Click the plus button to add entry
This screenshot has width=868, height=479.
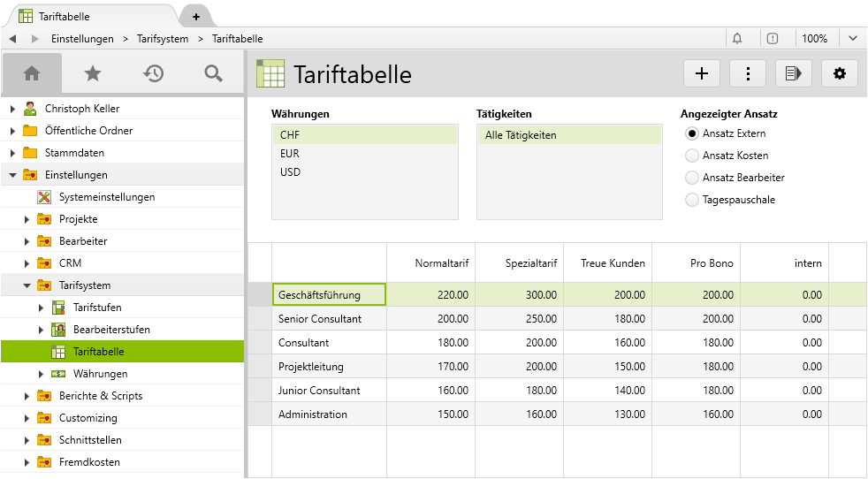[x=702, y=73]
